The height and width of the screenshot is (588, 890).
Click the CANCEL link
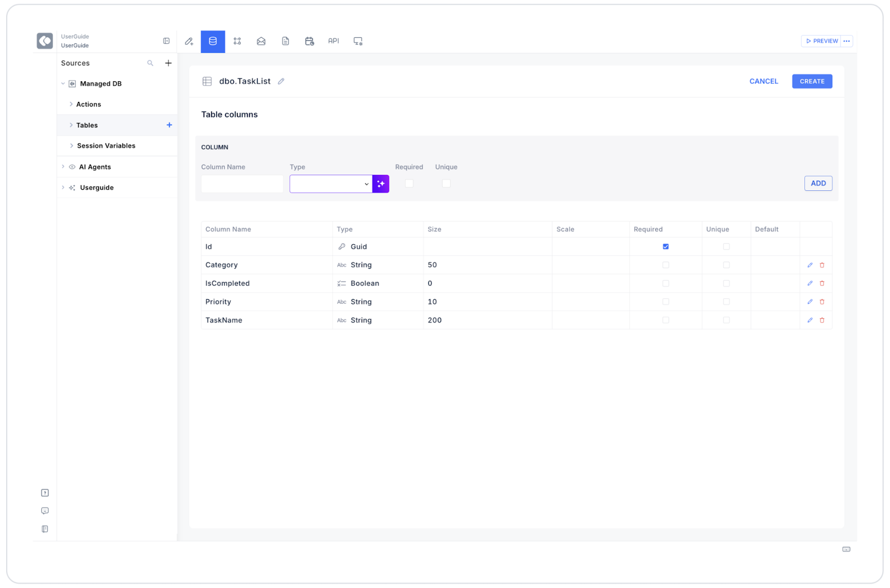(x=764, y=81)
